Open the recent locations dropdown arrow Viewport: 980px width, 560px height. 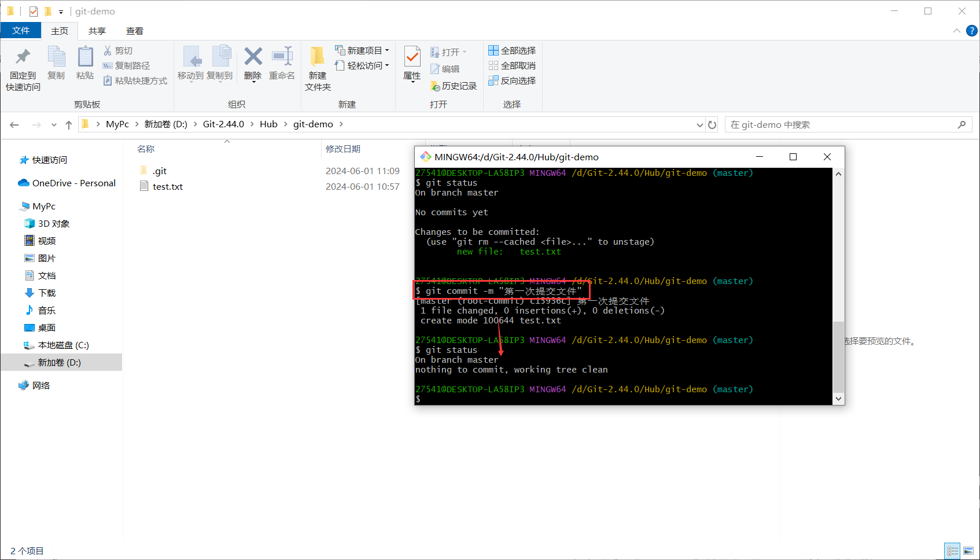click(x=54, y=124)
